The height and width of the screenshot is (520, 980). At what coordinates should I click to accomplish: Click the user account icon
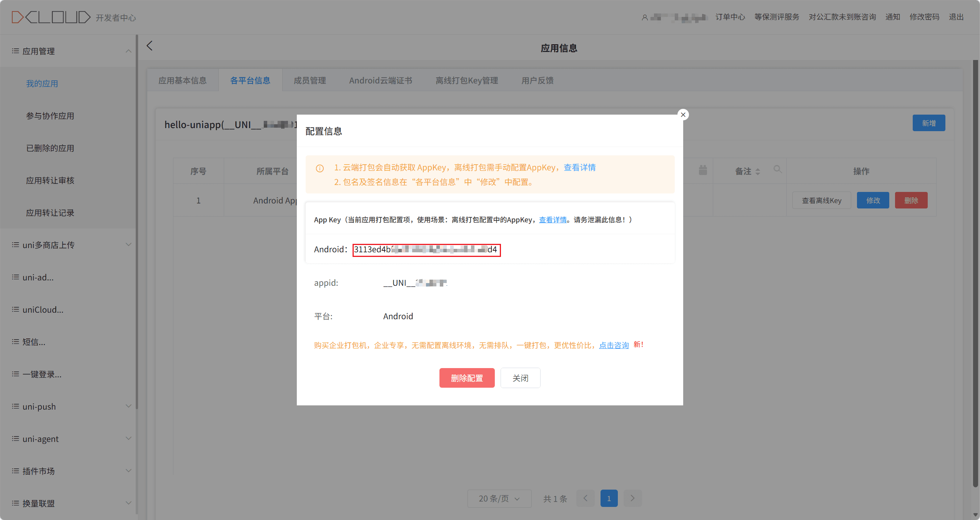[x=645, y=17]
